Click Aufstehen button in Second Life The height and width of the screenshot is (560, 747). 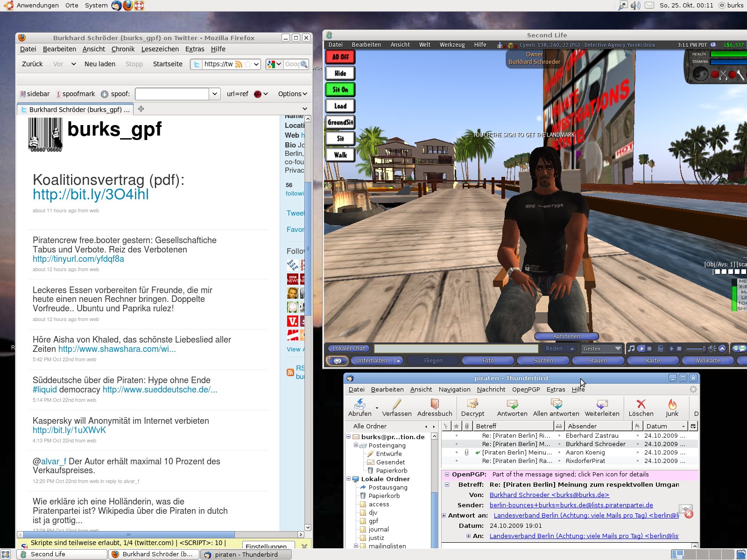(x=566, y=336)
